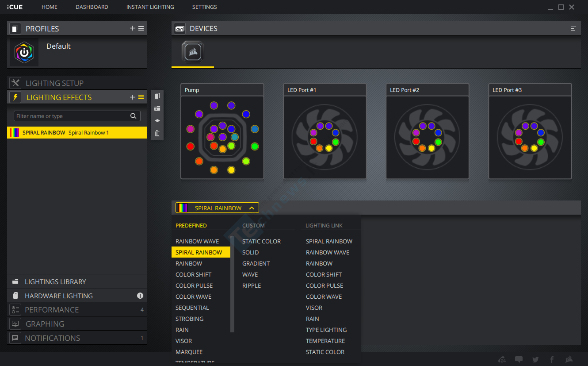Choose predefined Spiral Rainbow effect
Image resolution: width=588 pixels, height=366 pixels.
[x=201, y=252]
